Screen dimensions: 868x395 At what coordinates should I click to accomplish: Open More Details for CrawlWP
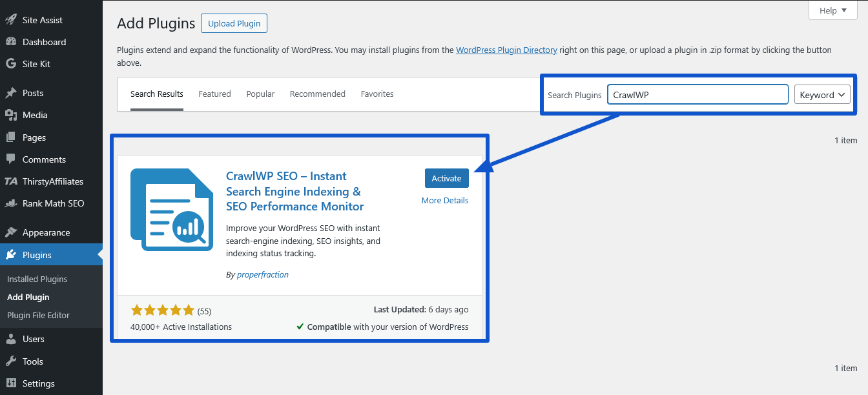444,201
